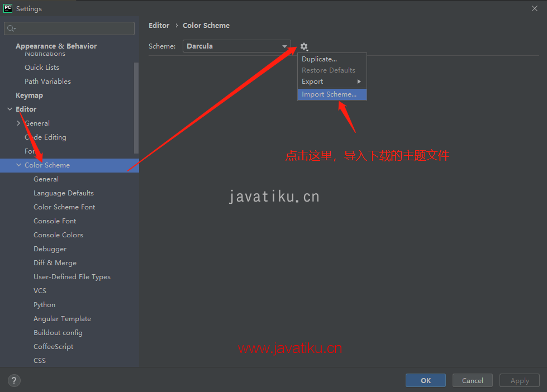Click the search magnifier icon

point(11,28)
